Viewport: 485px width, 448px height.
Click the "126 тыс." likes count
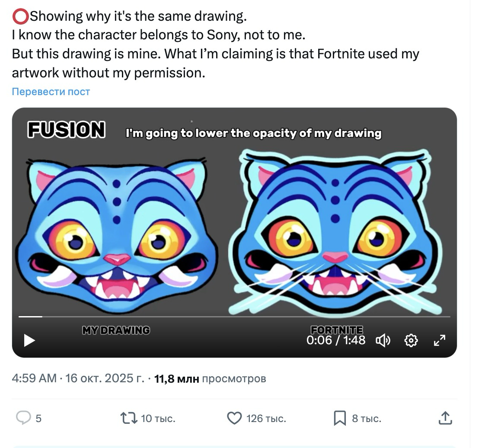tap(266, 418)
